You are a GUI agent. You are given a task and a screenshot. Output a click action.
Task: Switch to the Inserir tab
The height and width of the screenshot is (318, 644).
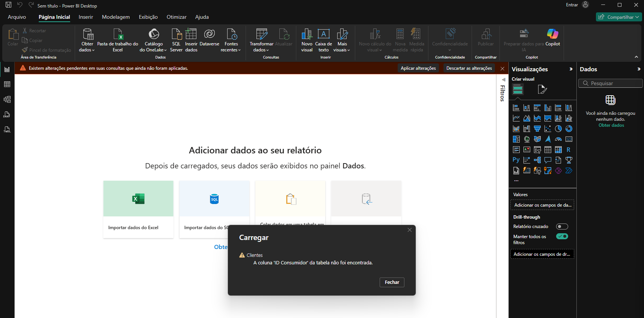coord(86,17)
